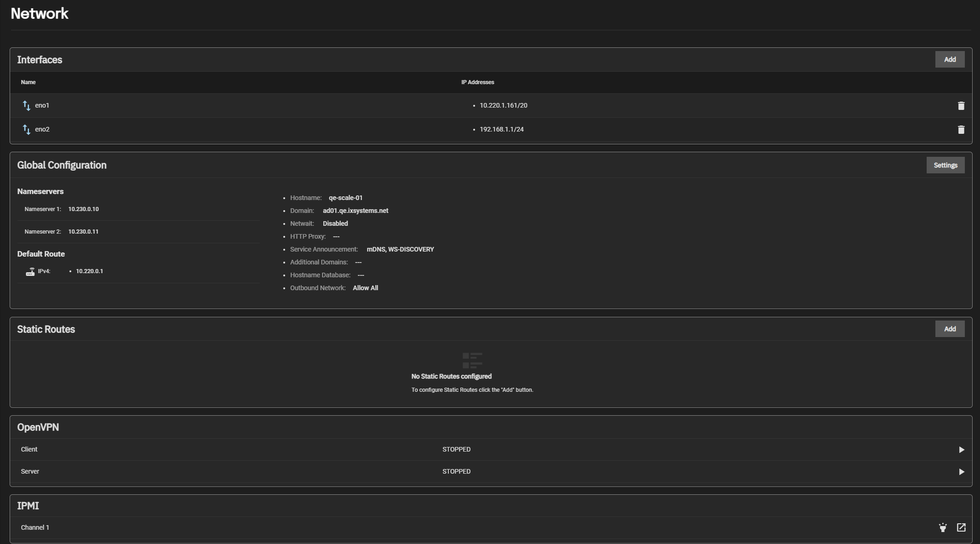Add a new static route

(950, 329)
